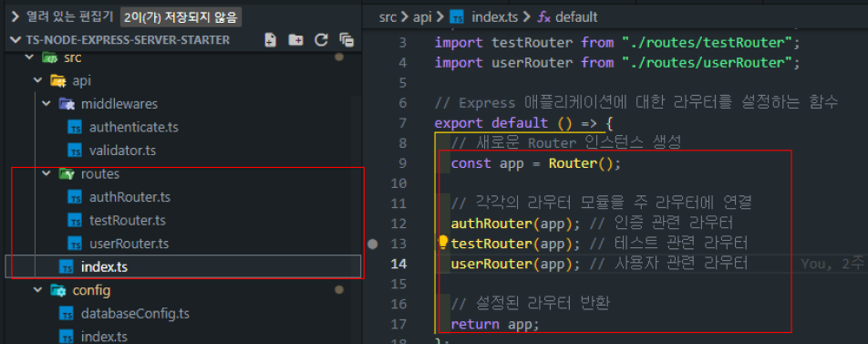
Task: Collapse all folders in explorer
Action: coord(347,40)
